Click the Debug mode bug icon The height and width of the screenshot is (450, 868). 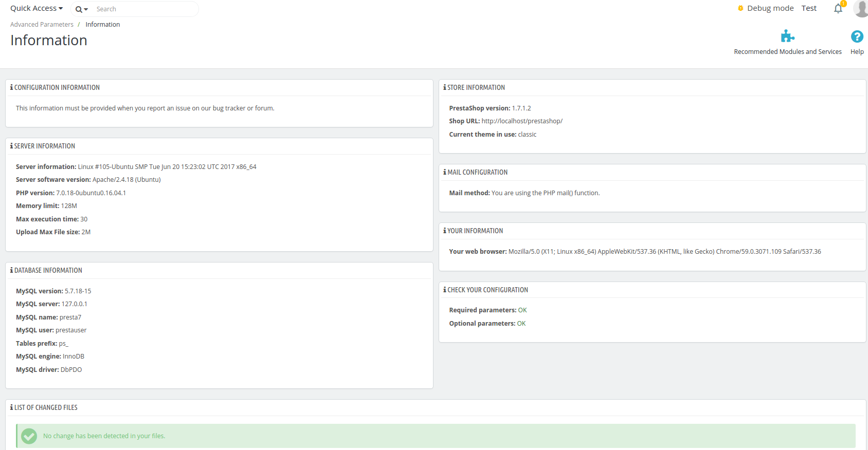point(740,8)
